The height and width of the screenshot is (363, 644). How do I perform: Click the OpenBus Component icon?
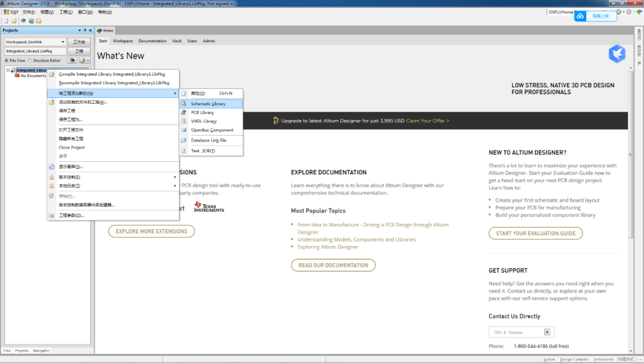point(184,130)
